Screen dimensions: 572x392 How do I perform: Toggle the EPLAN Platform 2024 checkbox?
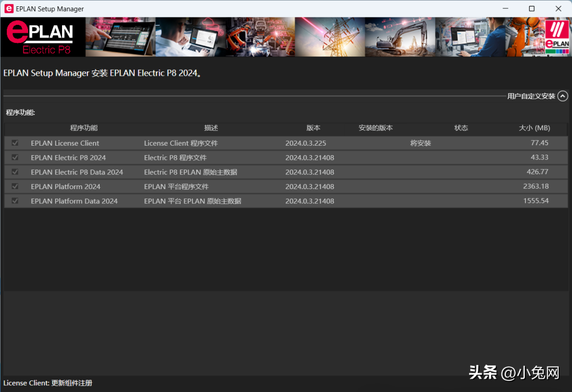click(x=15, y=186)
